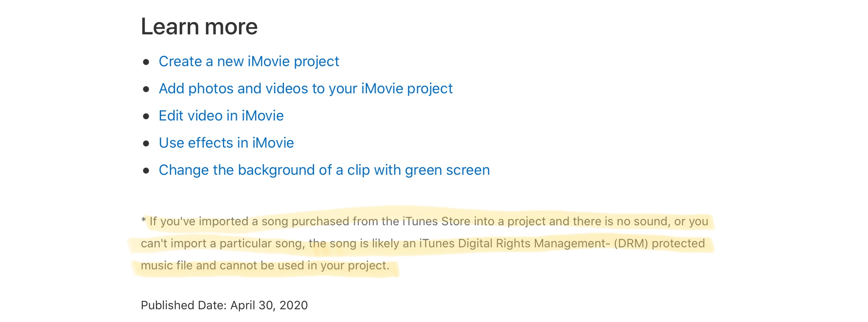Click bullet beside Edit video in iMovie
This screenshot has height=322, width=868.
146,117
